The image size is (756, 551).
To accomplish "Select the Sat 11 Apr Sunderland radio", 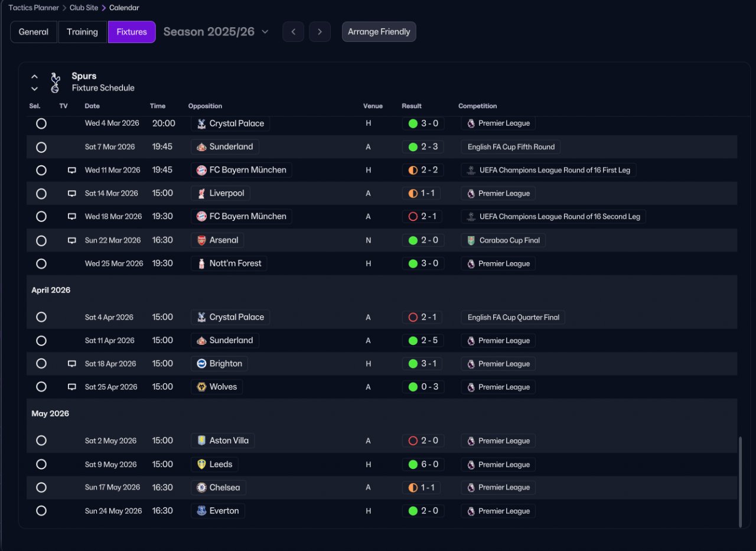I will click(x=41, y=341).
